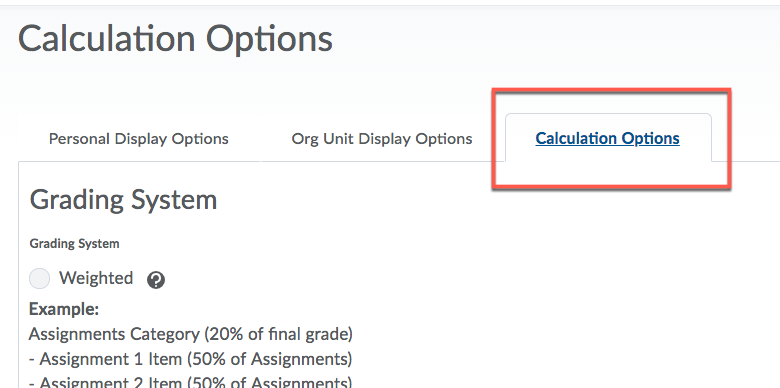This screenshot has width=780, height=388.
Task: Go to organization unit display options
Action: 382,138
